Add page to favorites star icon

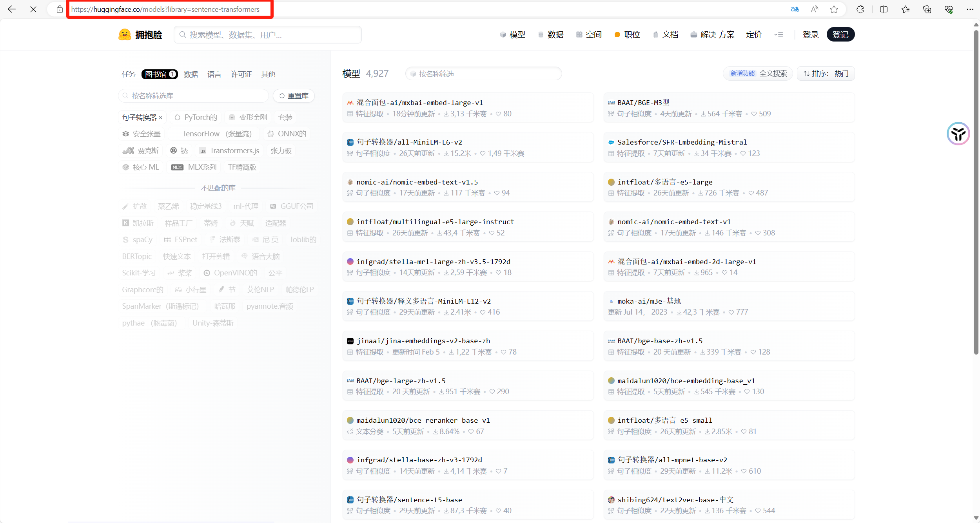point(834,9)
